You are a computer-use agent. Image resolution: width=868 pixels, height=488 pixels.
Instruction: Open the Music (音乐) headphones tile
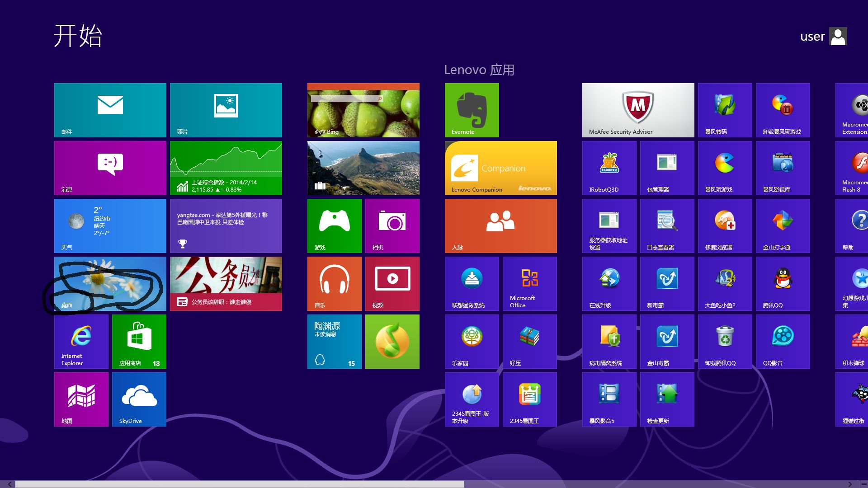(x=334, y=283)
